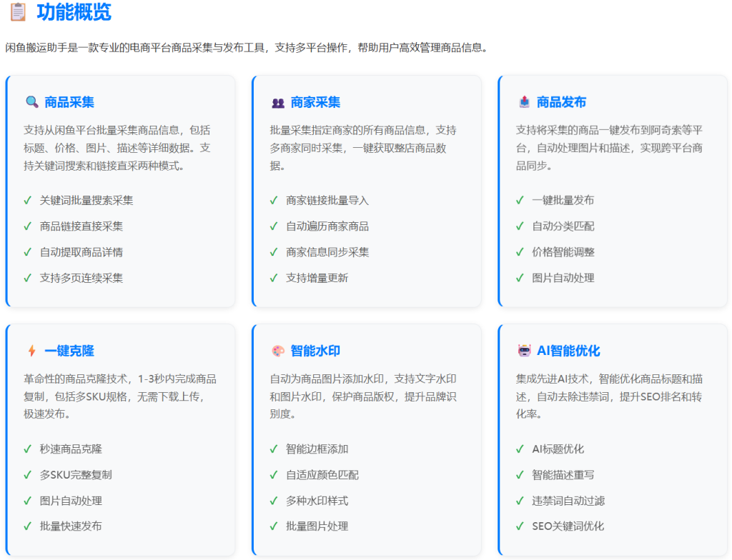The height and width of the screenshot is (560, 732).
Task: Click the checkmark beside 商家链接批量导入
Action: [x=274, y=200]
